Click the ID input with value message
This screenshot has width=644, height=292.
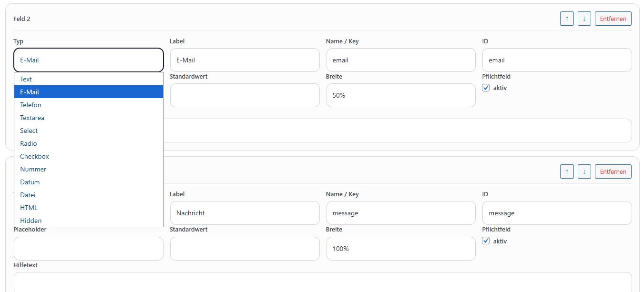pyautogui.click(x=557, y=213)
